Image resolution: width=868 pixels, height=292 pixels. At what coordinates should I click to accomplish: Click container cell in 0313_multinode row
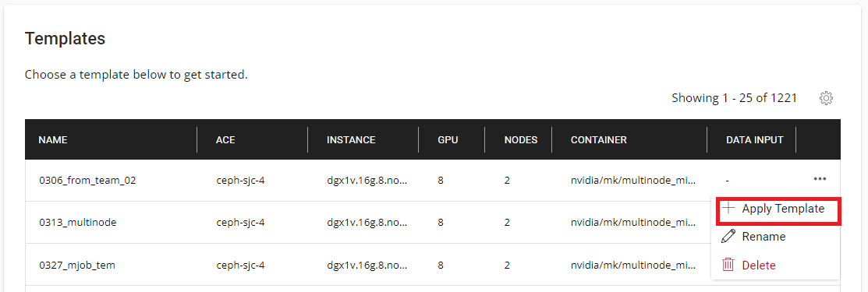coord(632,223)
